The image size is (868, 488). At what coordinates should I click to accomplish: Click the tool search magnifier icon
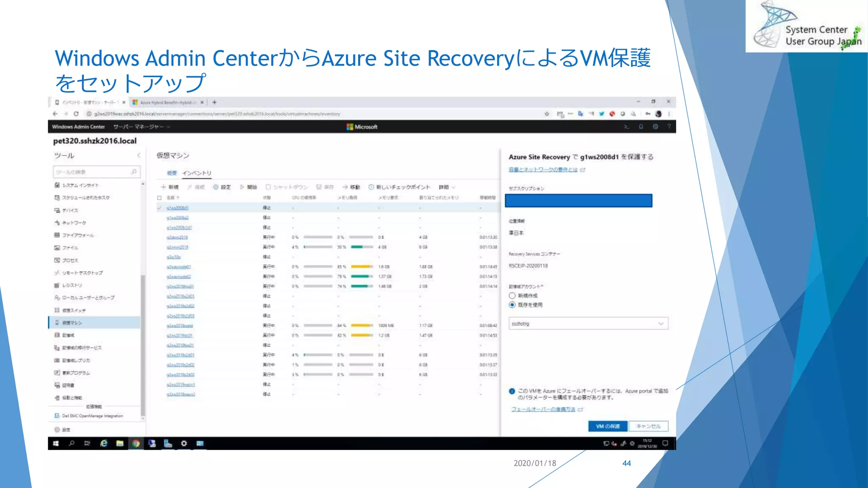coord(134,172)
